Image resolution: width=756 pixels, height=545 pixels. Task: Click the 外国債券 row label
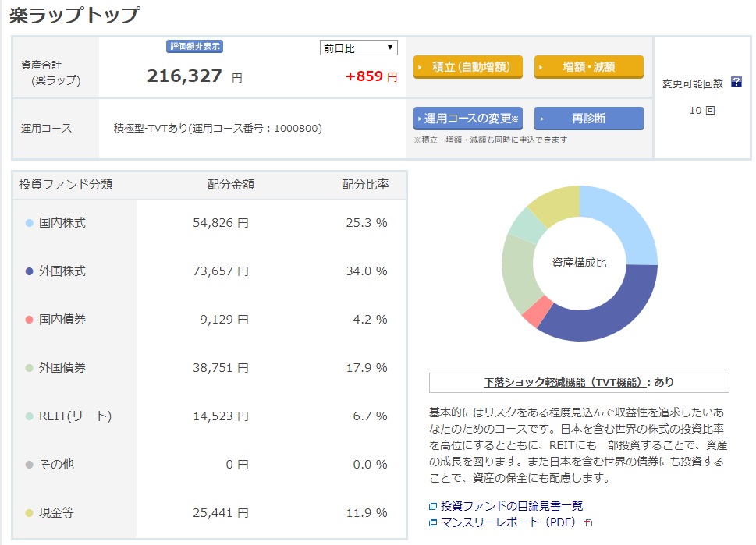tap(62, 368)
